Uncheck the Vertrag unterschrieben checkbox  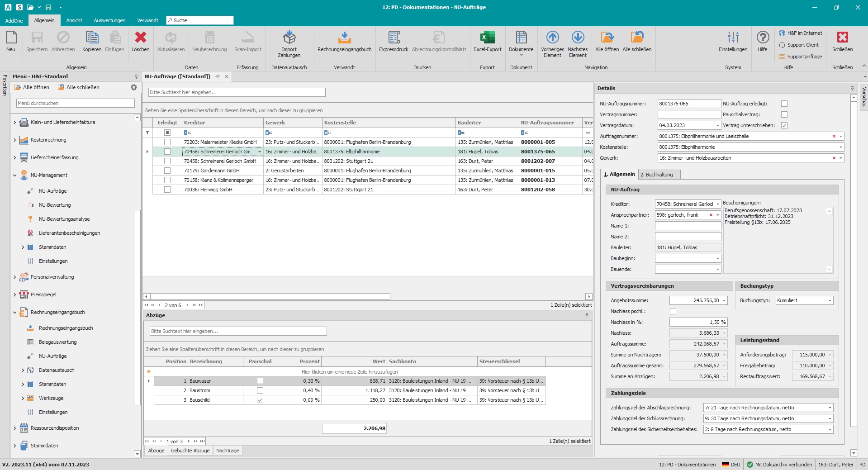[x=784, y=125]
